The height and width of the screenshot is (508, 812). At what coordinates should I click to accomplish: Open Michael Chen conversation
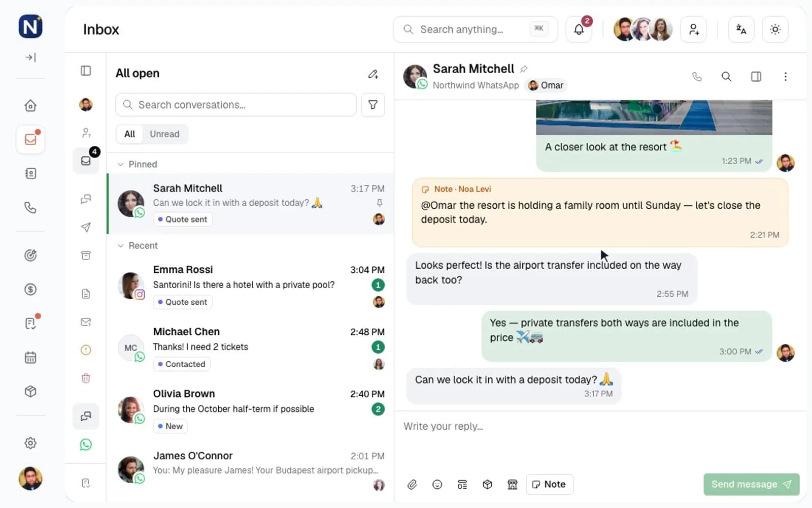coord(251,347)
